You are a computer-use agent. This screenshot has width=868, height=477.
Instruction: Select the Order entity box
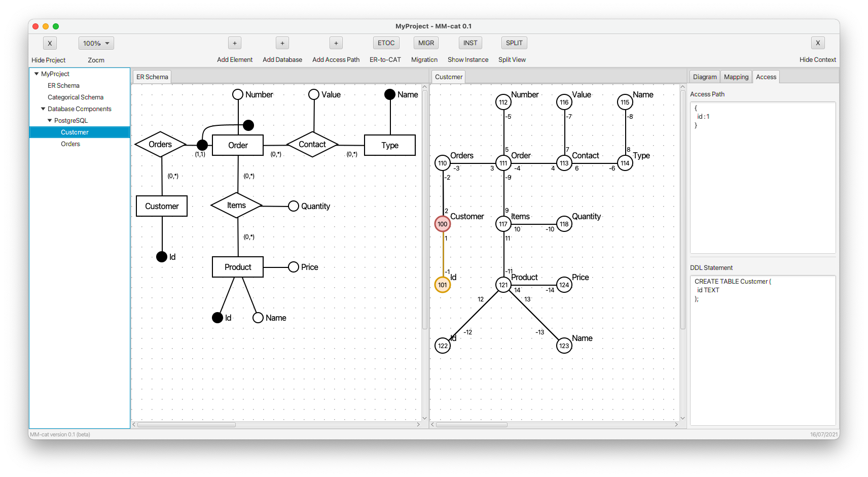(238, 145)
